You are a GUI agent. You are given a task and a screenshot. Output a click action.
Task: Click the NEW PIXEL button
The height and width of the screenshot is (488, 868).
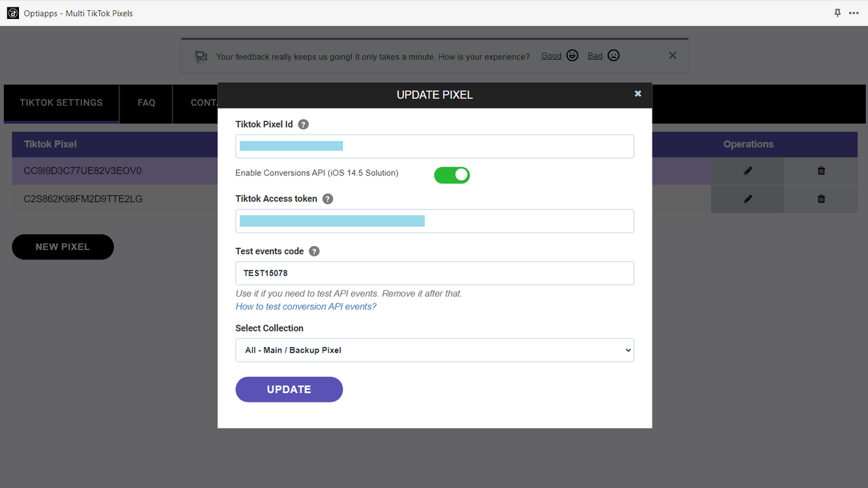62,247
